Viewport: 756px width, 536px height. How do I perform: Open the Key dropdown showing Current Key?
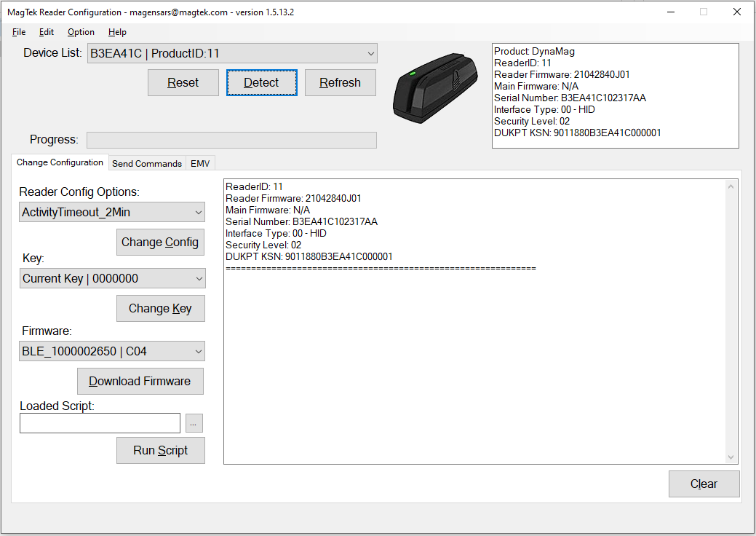(x=112, y=278)
